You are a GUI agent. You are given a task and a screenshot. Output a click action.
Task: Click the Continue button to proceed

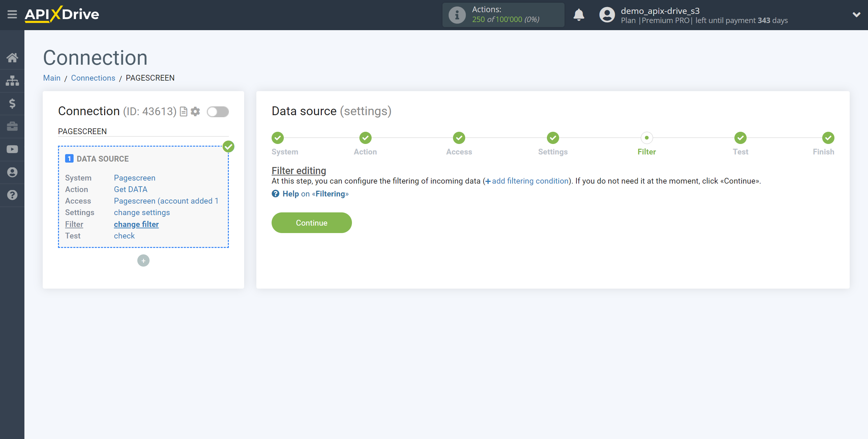[x=312, y=223]
